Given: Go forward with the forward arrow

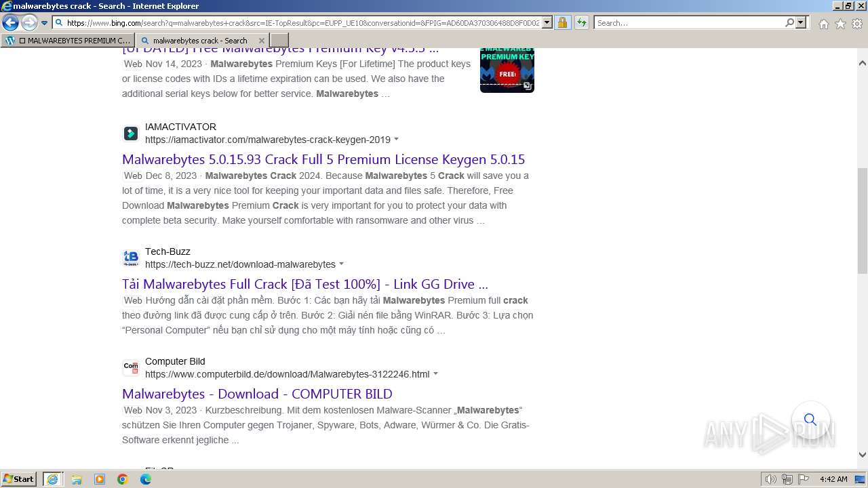Looking at the screenshot, I should pyautogui.click(x=29, y=22).
